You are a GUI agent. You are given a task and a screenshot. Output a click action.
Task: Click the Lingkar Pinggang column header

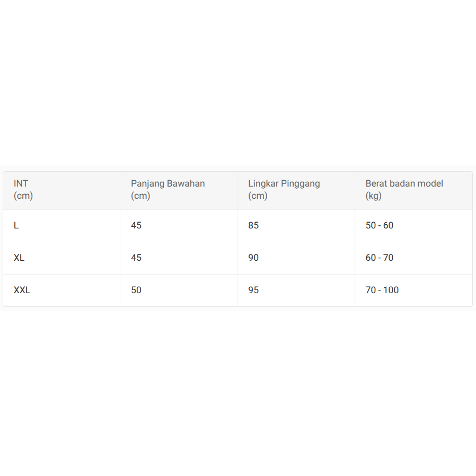coord(284,183)
